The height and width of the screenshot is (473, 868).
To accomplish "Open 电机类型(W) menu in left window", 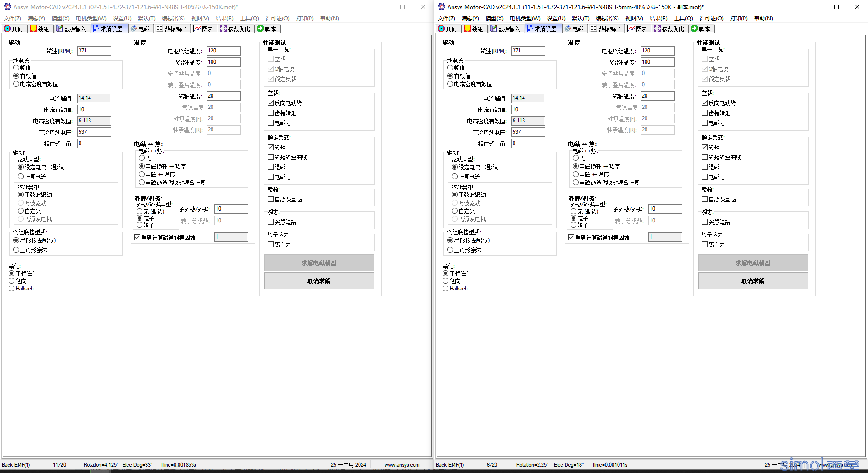I will [91, 19].
